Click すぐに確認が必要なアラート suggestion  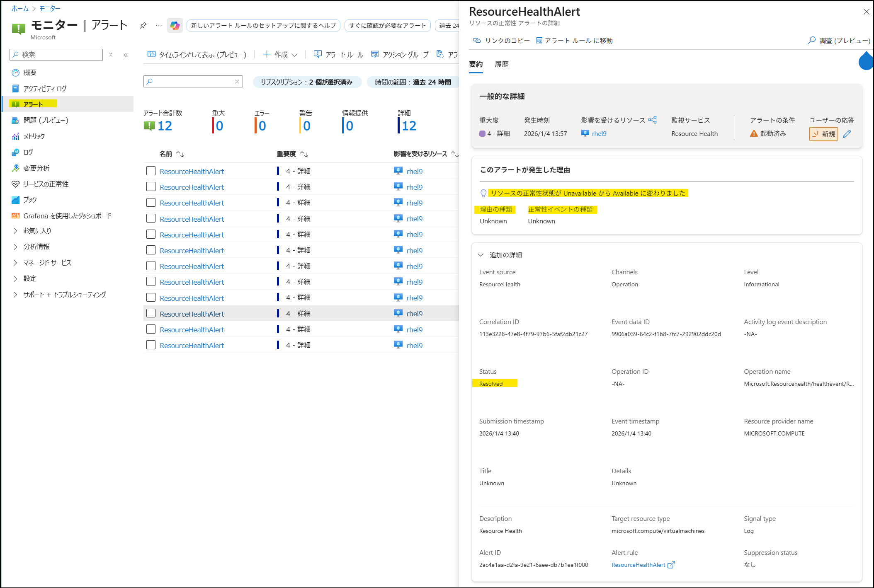pyautogui.click(x=388, y=26)
